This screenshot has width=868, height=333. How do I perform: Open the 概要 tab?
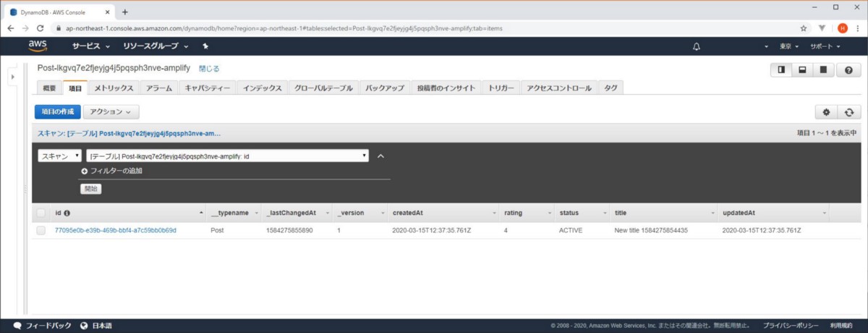point(49,88)
